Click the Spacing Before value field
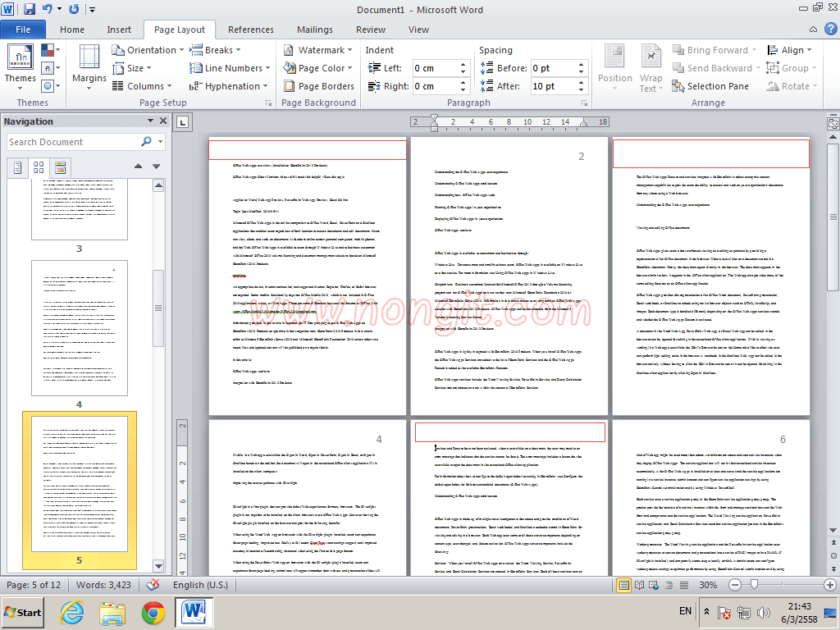Viewport: 840px width, 630px height. 554,68
